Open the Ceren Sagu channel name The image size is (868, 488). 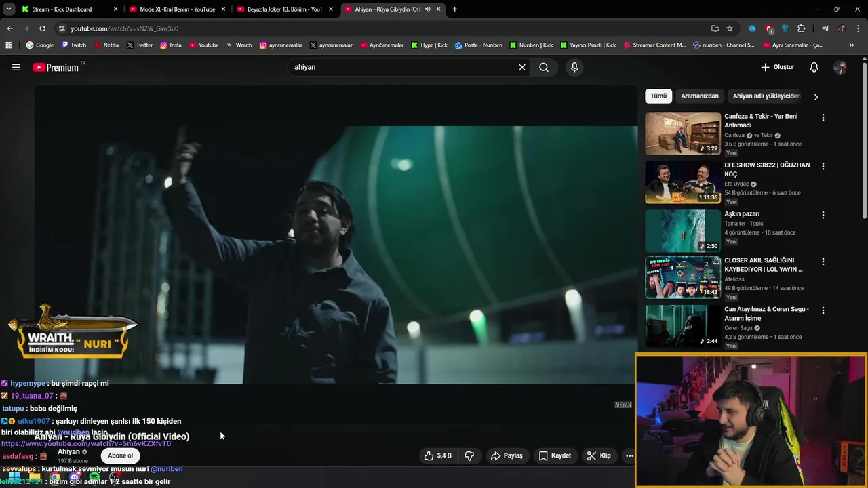[739, 328]
